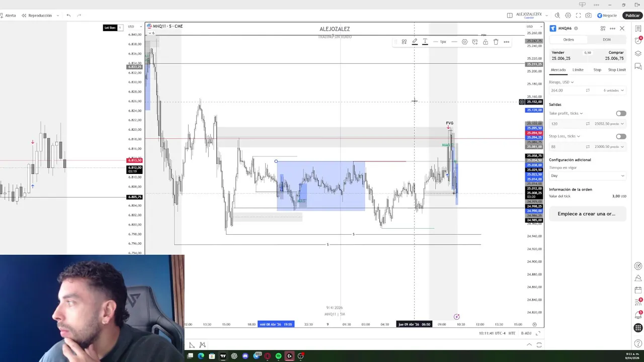Expand the ALEJOZALEZFX layout name dropdown

(x=546, y=16)
